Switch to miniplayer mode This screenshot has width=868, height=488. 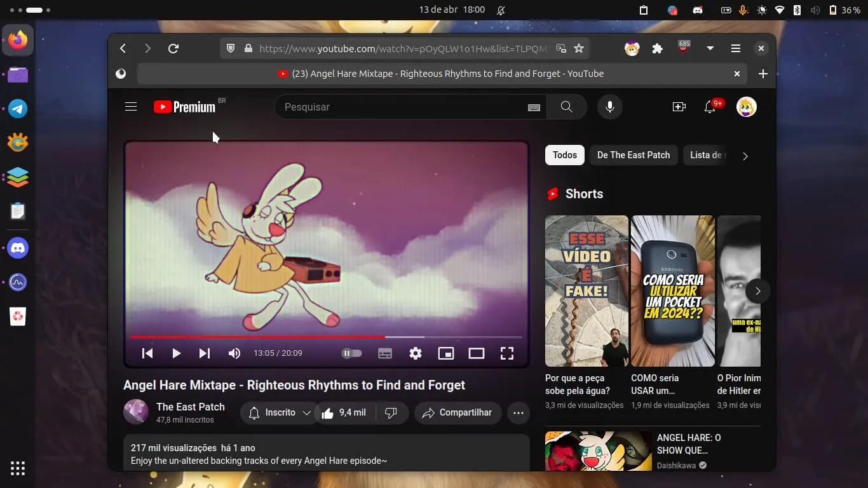(x=446, y=353)
